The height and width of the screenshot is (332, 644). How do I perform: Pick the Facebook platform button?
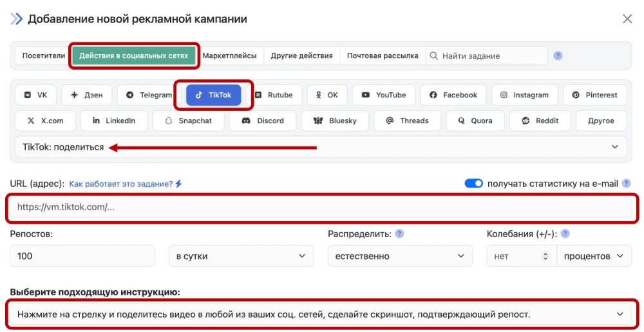click(453, 95)
